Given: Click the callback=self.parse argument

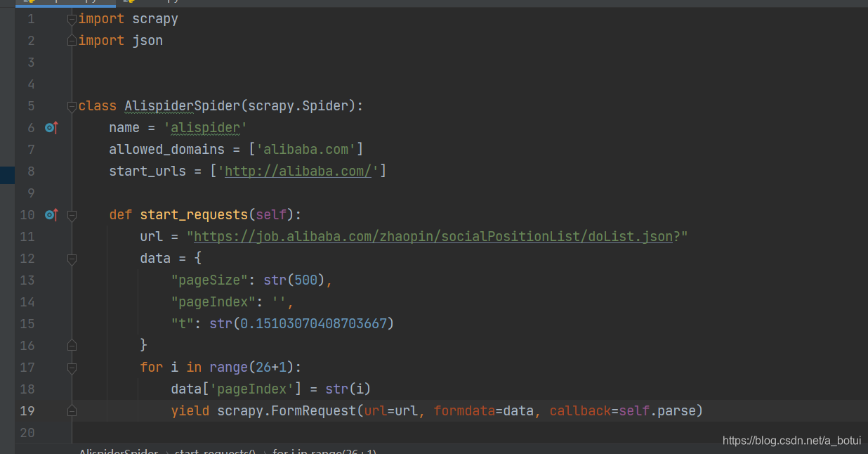Looking at the screenshot, I should 622,411.
